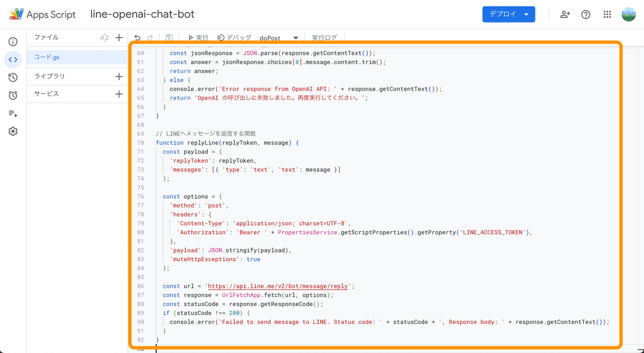Click the LINEへメッセージを返信する関数 comment

[206, 134]
